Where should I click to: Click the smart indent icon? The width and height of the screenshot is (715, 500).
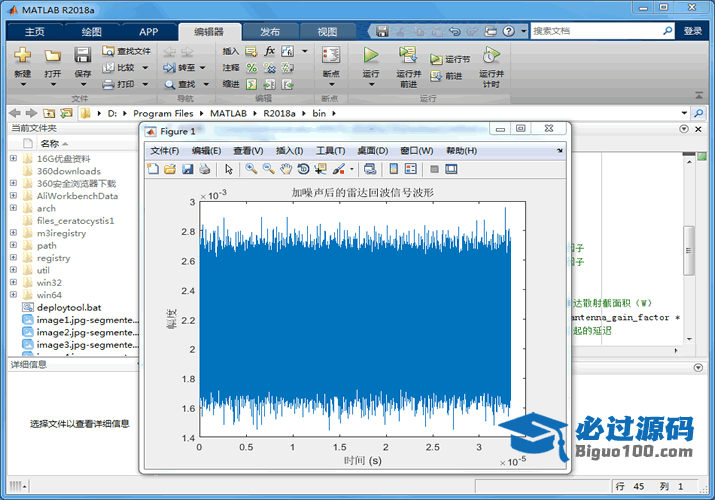tap(252, 84)
